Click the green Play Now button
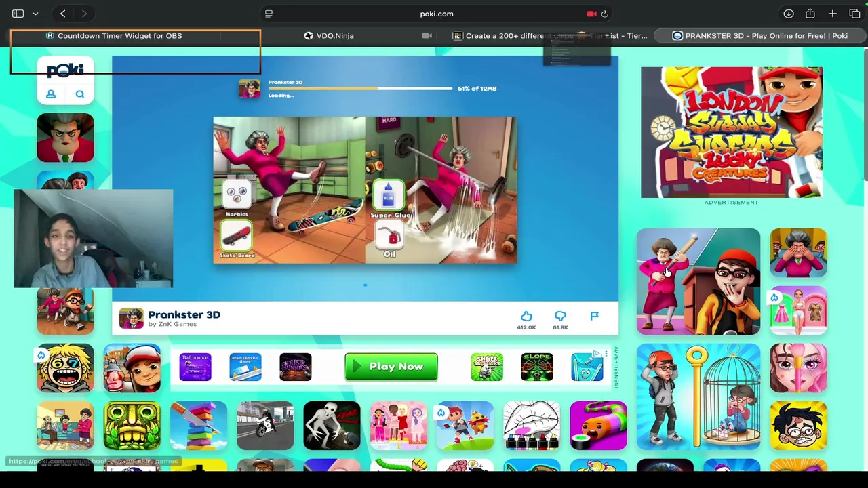 (x=391, y=367)
